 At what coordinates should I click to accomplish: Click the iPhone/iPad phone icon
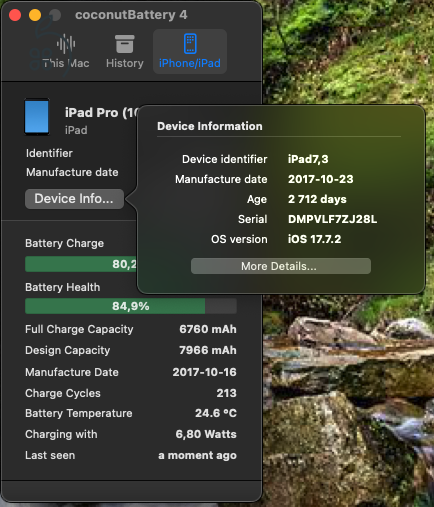[x=190, y=44]
